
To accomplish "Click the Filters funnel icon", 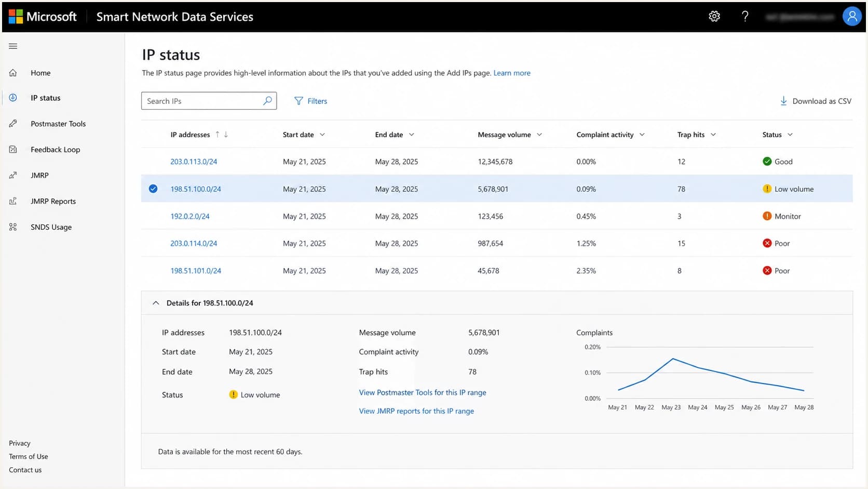I will (299, 101).
